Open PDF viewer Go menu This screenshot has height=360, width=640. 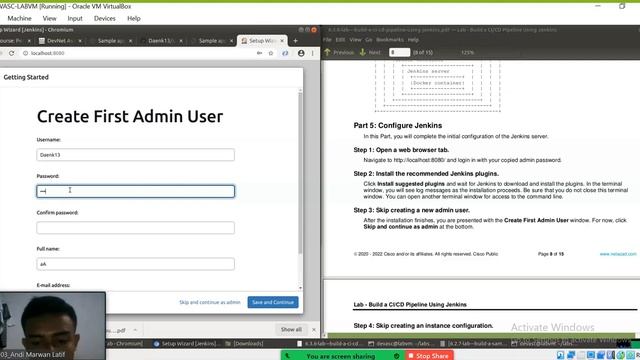pos(369,40)
